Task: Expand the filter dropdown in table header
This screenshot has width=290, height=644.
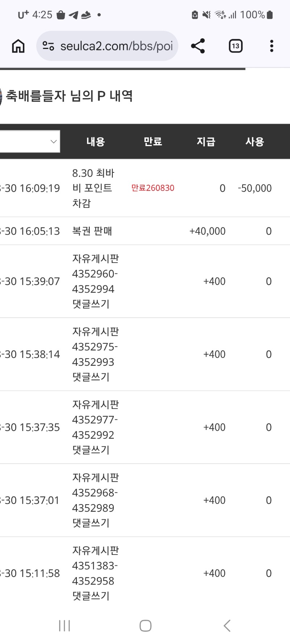Action: pos(30,141)
